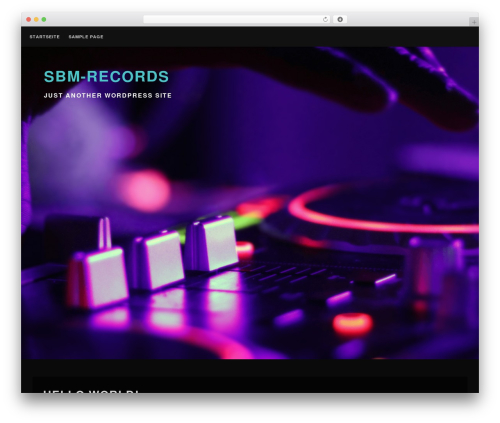Open the Sample Page menu item
The image size is (500, 423).
pos(86,37)
